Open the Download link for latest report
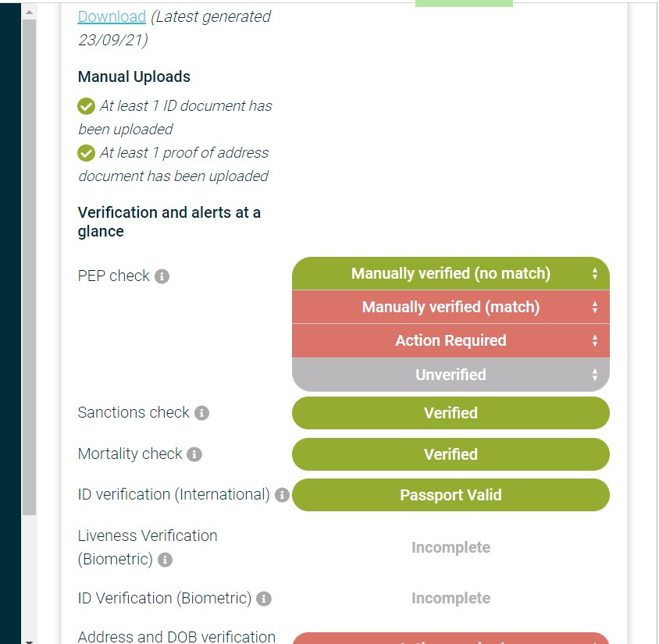The height and width of the screenshot is (644, 659). click(112, 16)
